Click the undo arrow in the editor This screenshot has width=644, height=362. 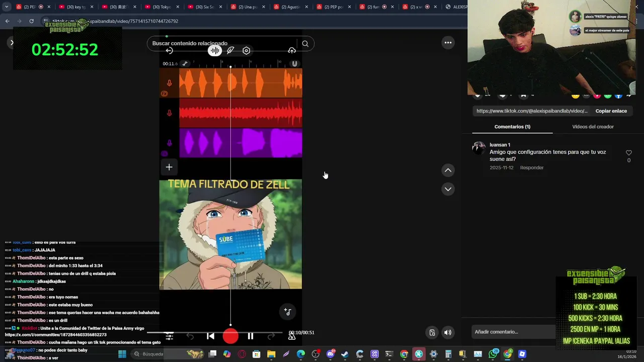click(x=190, y=336)
